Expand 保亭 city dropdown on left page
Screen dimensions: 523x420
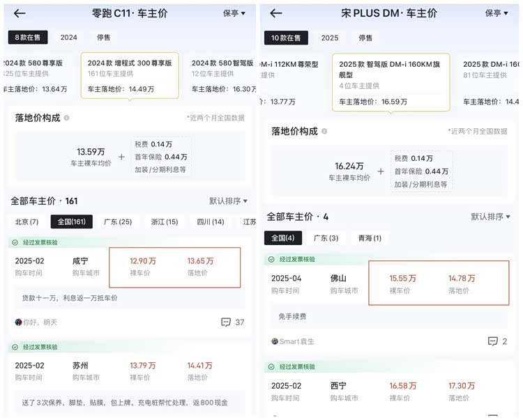coord(234,13)
